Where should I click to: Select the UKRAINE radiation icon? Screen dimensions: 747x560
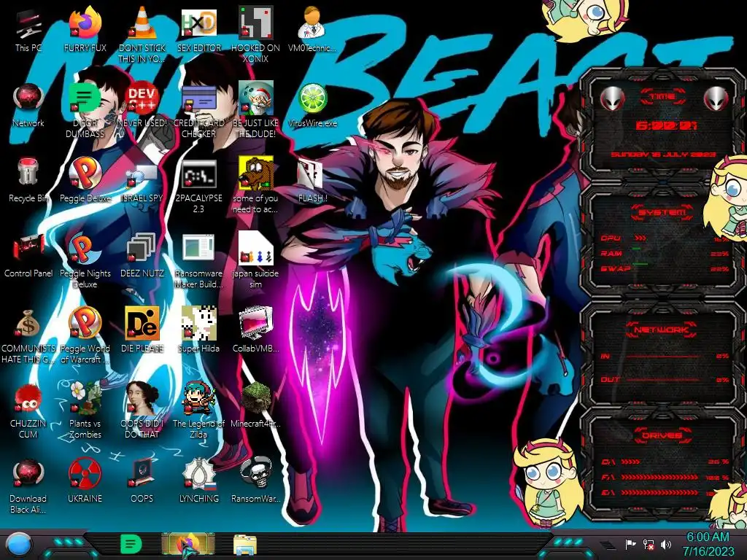point(85,473)
